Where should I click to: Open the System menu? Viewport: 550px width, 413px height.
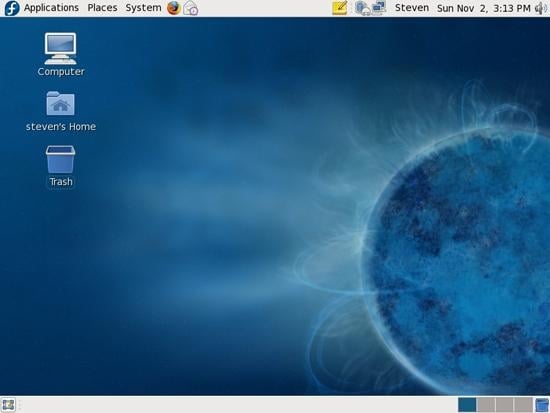(143, 8)
